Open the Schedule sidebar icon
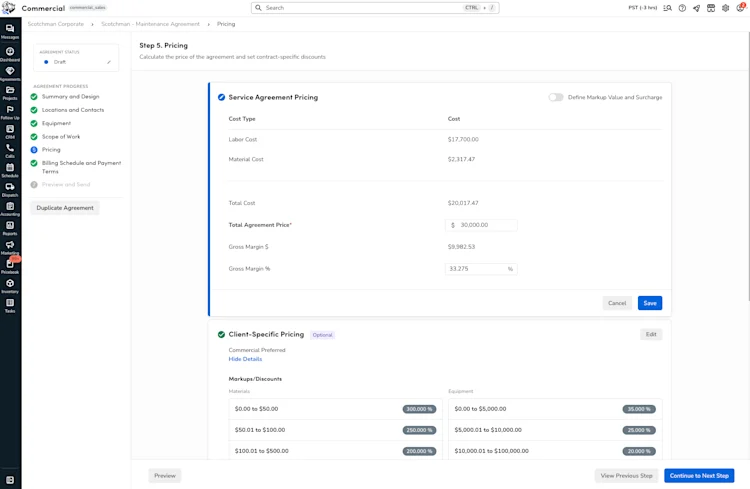 click(x=10, y=170)
